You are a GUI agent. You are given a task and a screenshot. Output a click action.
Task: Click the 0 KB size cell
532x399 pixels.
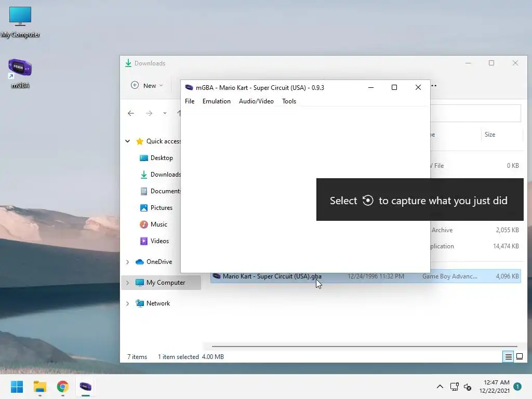click(x=513, y=166)
